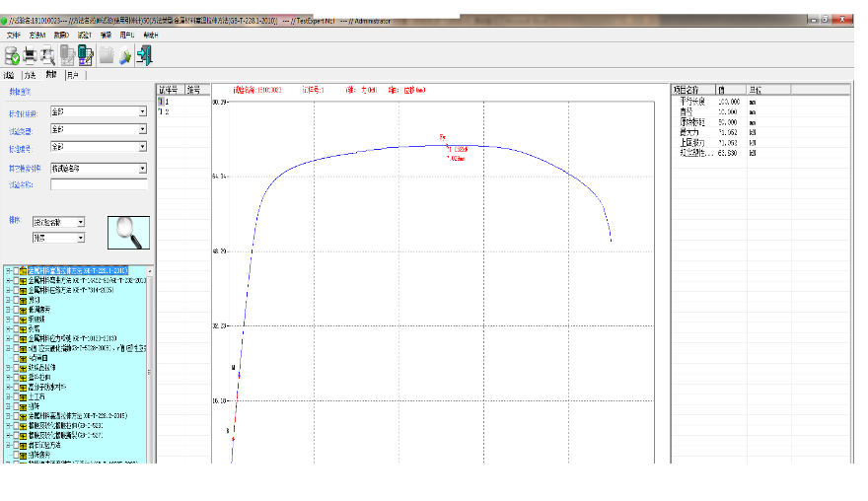868x501 pixels.
Task: Expand the GB-T-228.1-2010 tree node
Action: click(8, 270)
